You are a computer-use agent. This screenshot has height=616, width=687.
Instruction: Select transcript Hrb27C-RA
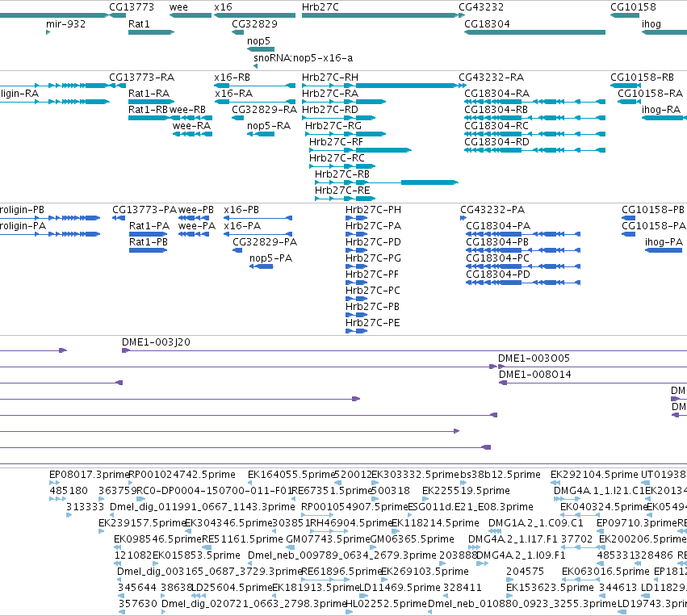[x=330, y=94]
